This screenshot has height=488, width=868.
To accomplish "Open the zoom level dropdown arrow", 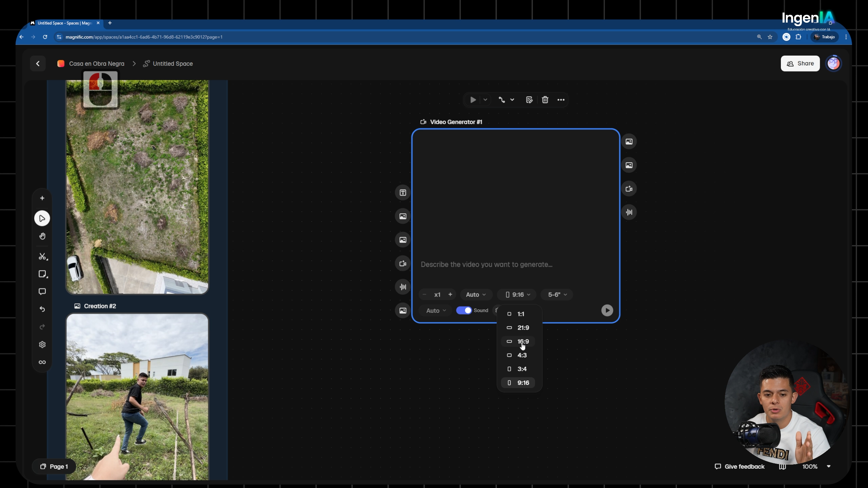I will pyautogui.click(x=829, y=466).
